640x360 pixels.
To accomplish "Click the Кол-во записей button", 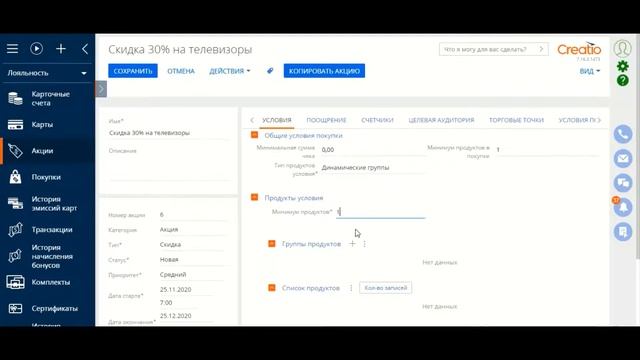I will [x=386, y=288].
